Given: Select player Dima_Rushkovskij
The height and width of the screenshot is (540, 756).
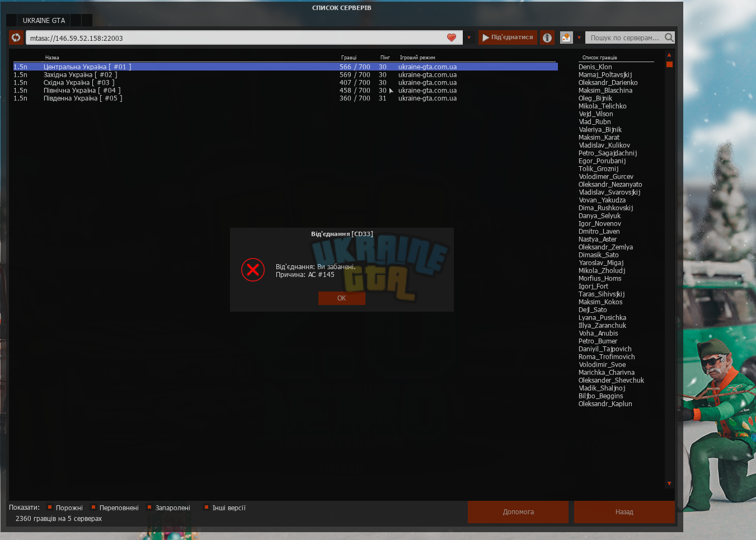Looking at the screenshot, I should coord(605,208).
